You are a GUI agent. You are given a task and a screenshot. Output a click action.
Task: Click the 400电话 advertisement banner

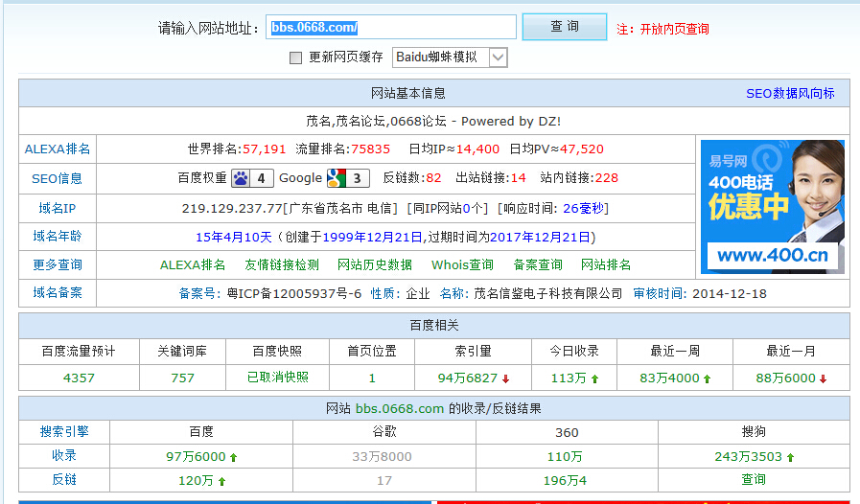click(772, 206)
